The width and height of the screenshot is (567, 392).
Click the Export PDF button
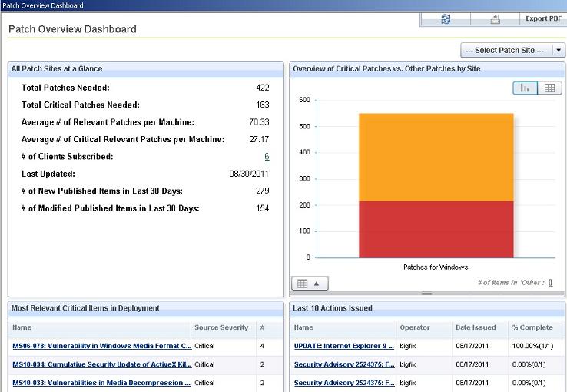(x=543, y=18)
